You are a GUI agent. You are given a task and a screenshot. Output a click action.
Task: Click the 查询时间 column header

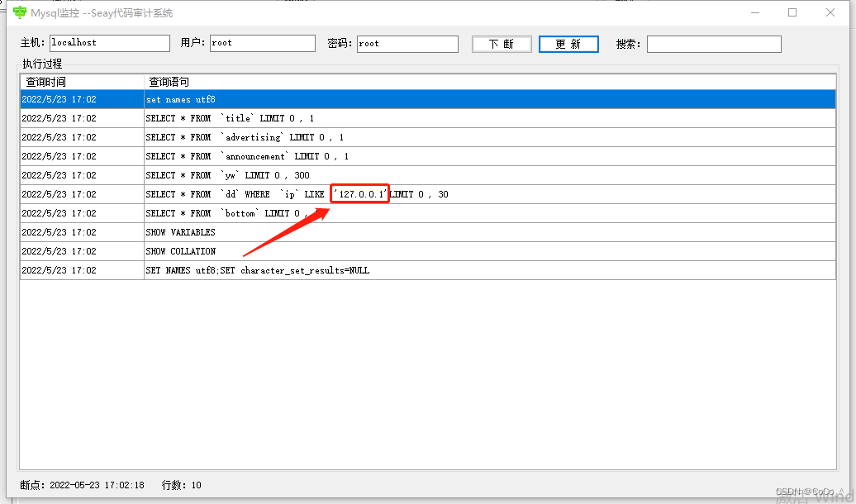tap(82, 82)
